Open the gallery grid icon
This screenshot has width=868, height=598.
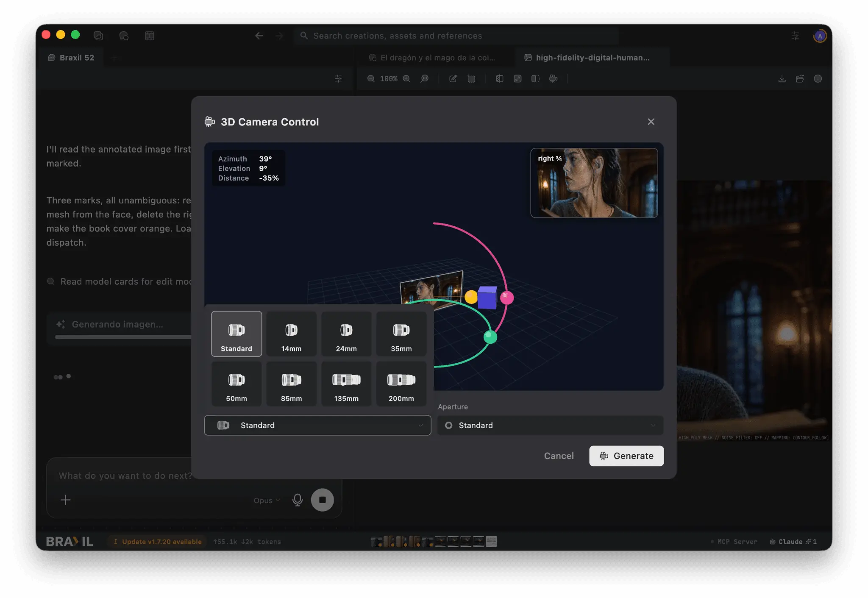(149, 36)
